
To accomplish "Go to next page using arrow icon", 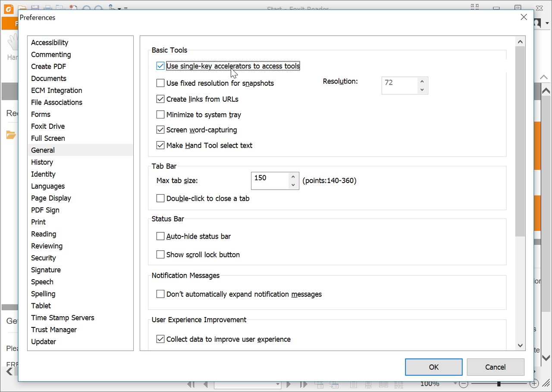I will (x=289, y=384).
